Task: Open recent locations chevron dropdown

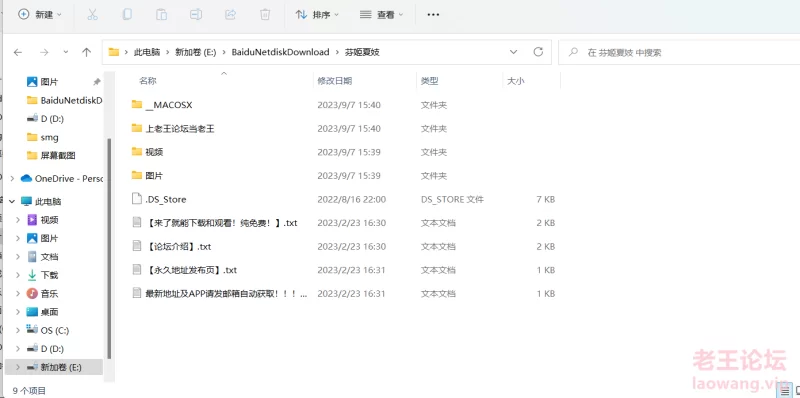Action: 65,52
